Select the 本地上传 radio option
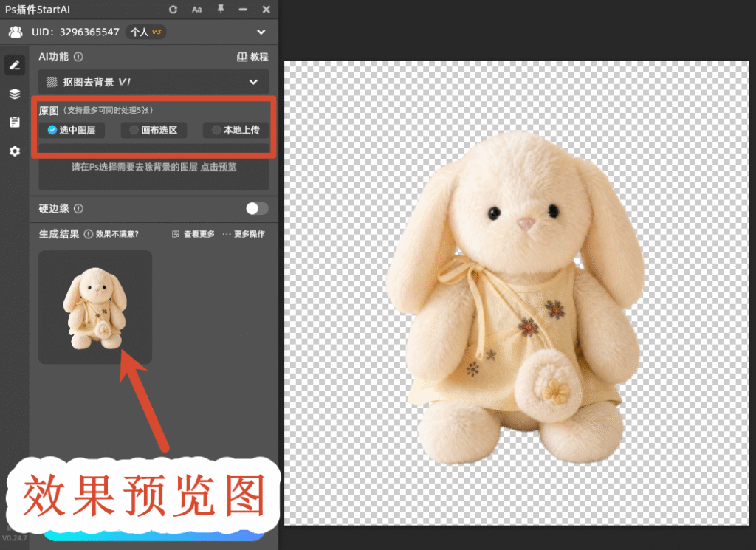 [236, 130]
